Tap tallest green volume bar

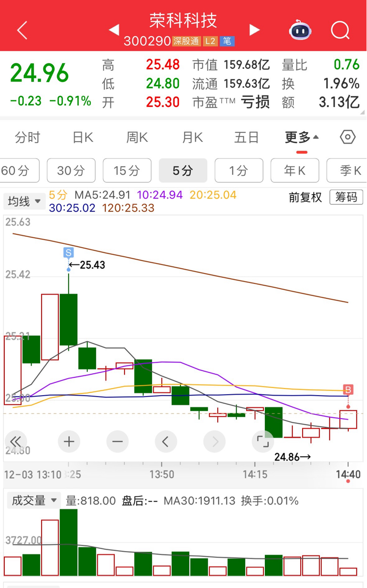click(x=69, y=542)
